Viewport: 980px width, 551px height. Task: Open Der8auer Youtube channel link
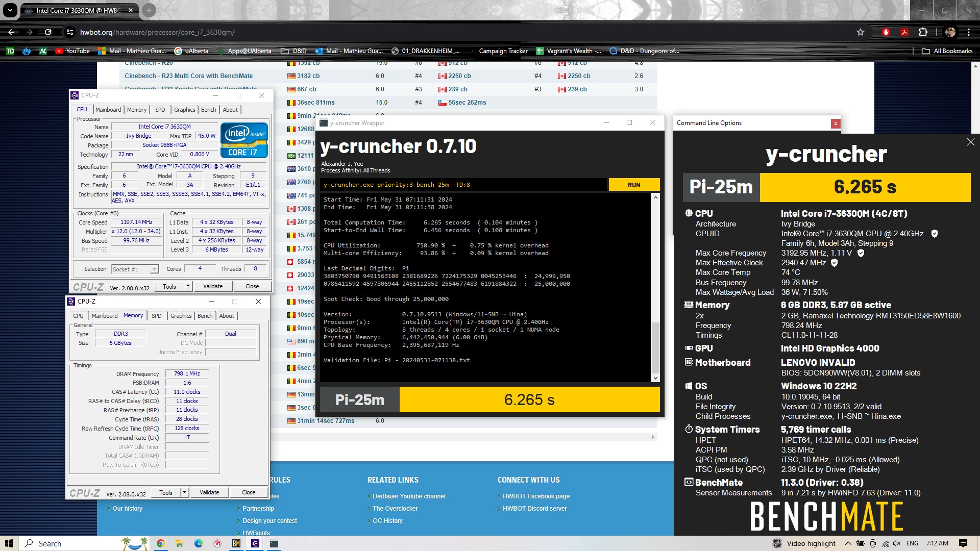pyautogui.click(x=409, y=496)
